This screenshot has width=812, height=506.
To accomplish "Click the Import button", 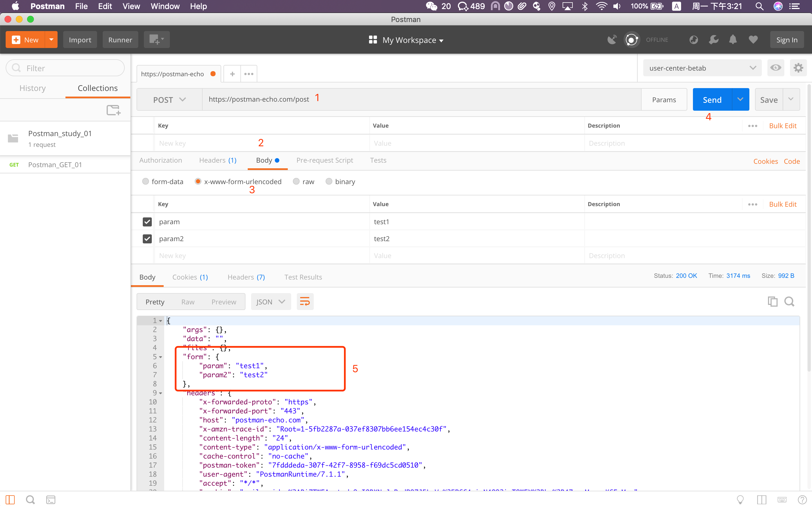I will pyautogui.click(x=80, y=40).
